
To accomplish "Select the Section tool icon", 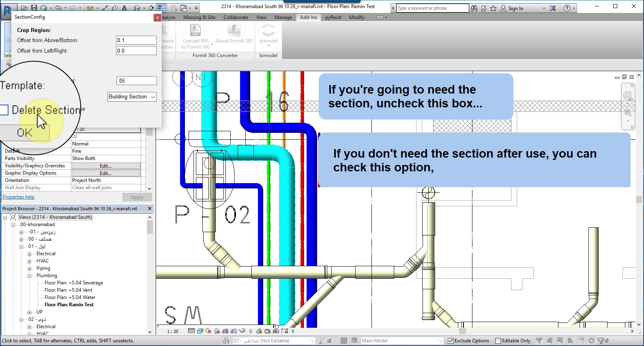I will pyautogui.click(x=151, y=8).
